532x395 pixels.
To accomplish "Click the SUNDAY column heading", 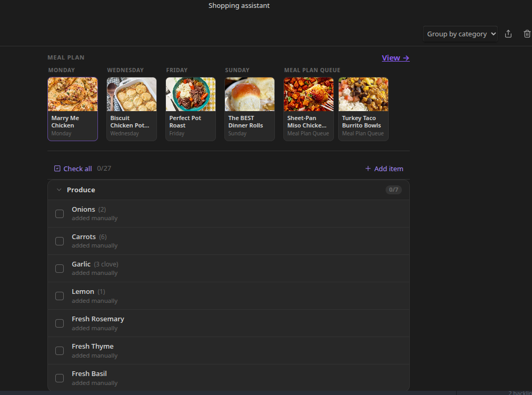I will coord(237,70).
